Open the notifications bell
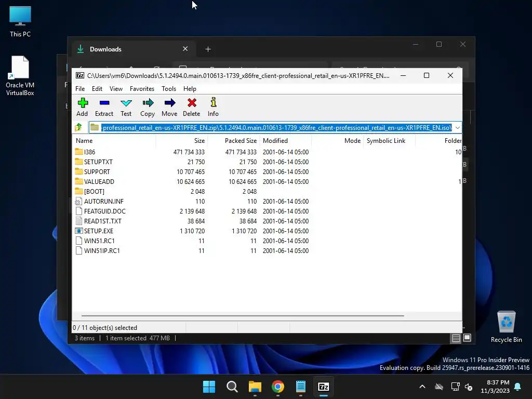This screenshot has height=399, width=532. (x=518, y=387)
